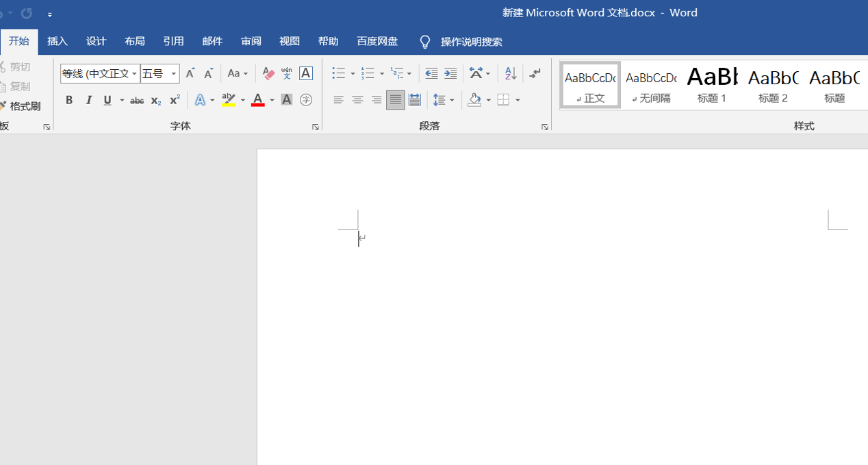The width and height of the screenshot is (868, 465).
Task: Apply the red font color swatch
Action: tap(257, 100)
